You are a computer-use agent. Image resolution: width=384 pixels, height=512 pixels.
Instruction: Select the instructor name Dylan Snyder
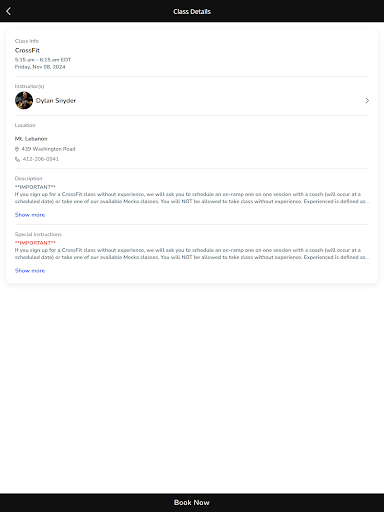click(x=56, y=100)
